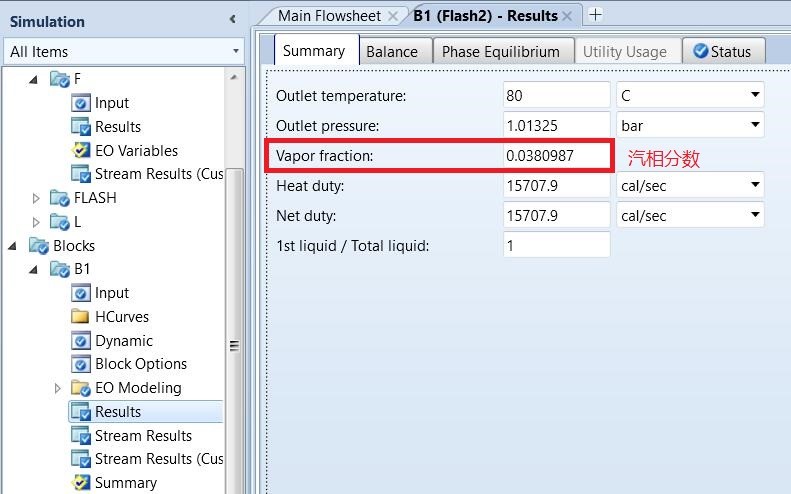The width and height of the screenshot is (791, 494).
Task: Expand the FLASH stream node
Action: click(x=36, y=198)
